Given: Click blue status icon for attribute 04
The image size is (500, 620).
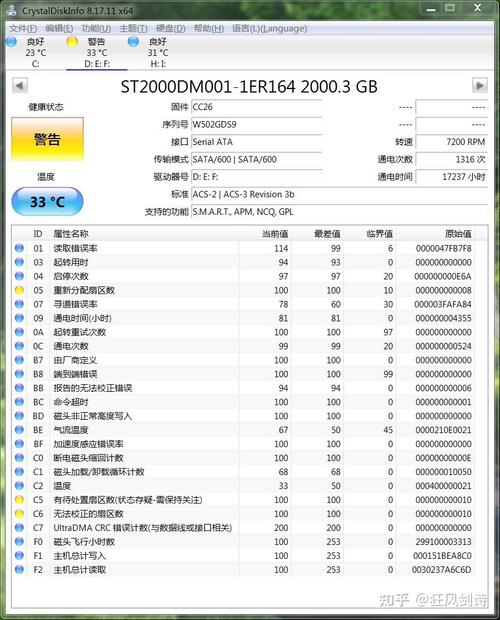Looking at the screenshot, I should pyautogui.click(x=19, y=276).
